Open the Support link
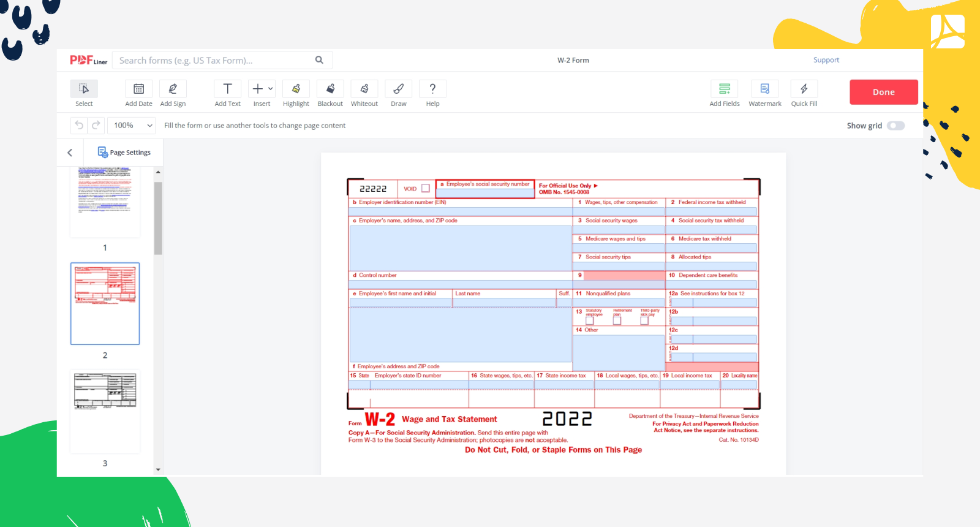Viewport: 980px width, 527px height. [x=826, y=60]
